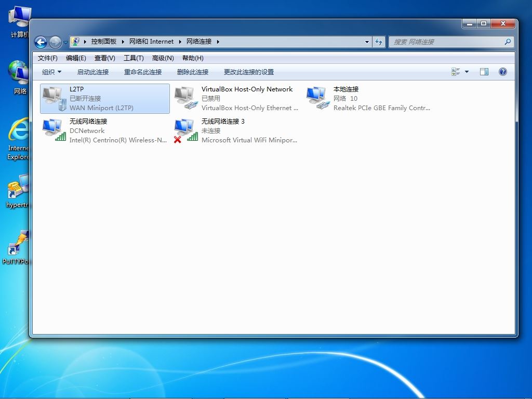Click the 已断开连接 status text
The image size is (532, 399).
[85, 98]
